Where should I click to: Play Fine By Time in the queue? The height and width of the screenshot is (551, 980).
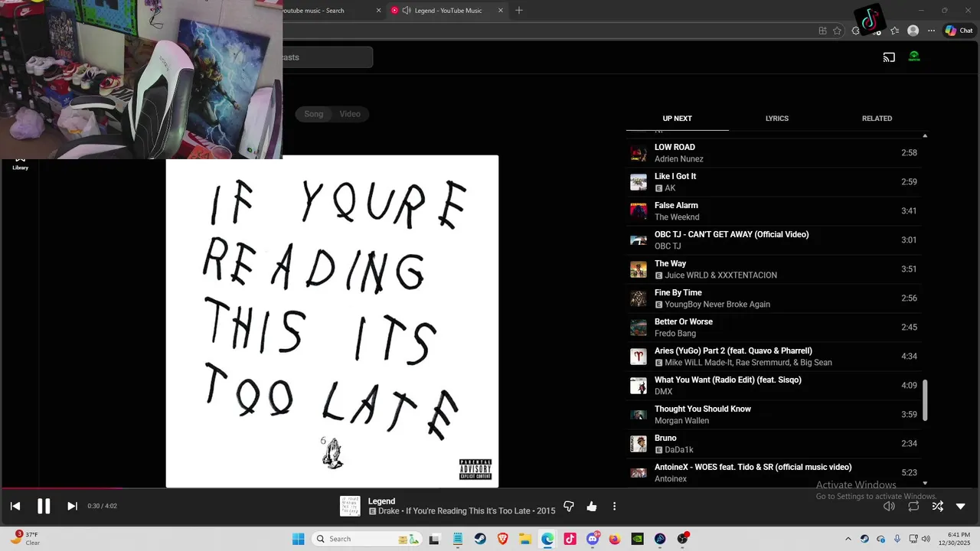(773, 298)
